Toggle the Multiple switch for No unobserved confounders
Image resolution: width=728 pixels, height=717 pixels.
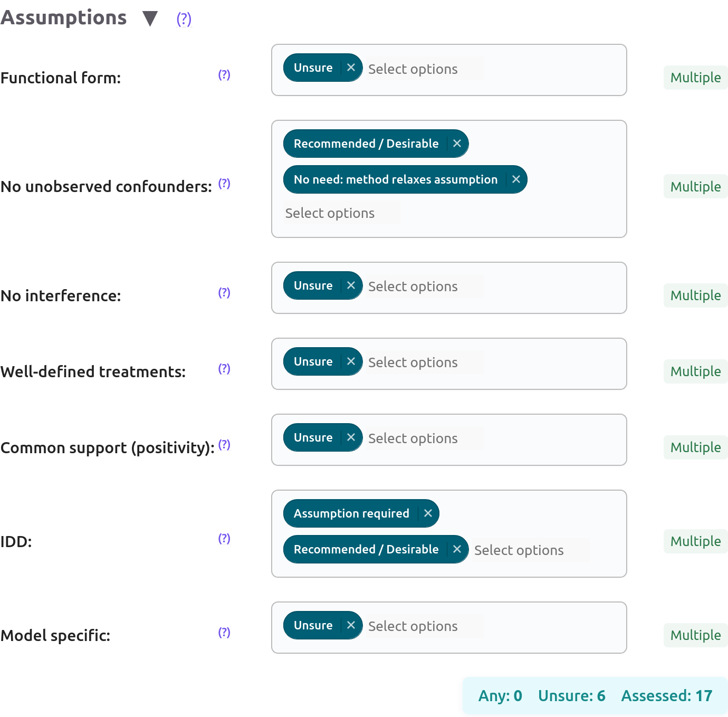695,187
